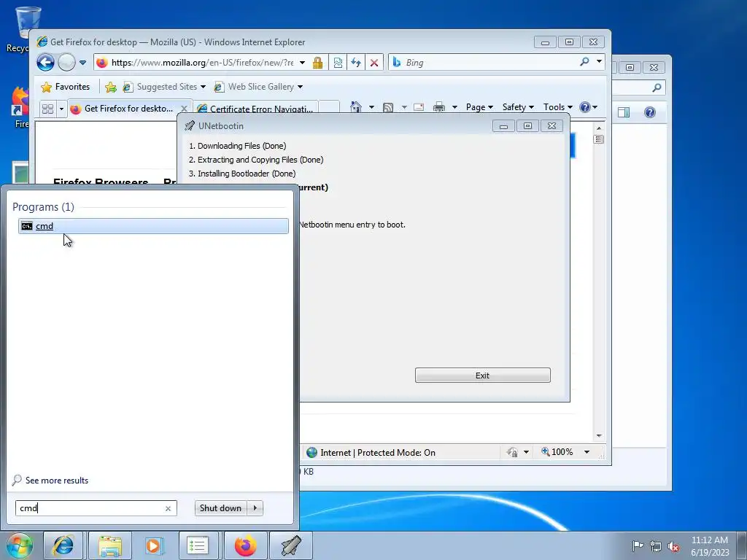Click the RSS feeds icon
This screenshot has height=560, width=747.
click(x=388, y=107)
